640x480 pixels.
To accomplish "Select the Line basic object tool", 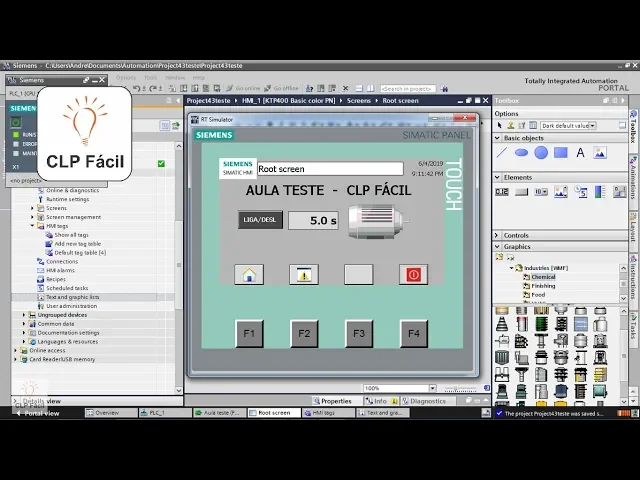I will 502,153.
